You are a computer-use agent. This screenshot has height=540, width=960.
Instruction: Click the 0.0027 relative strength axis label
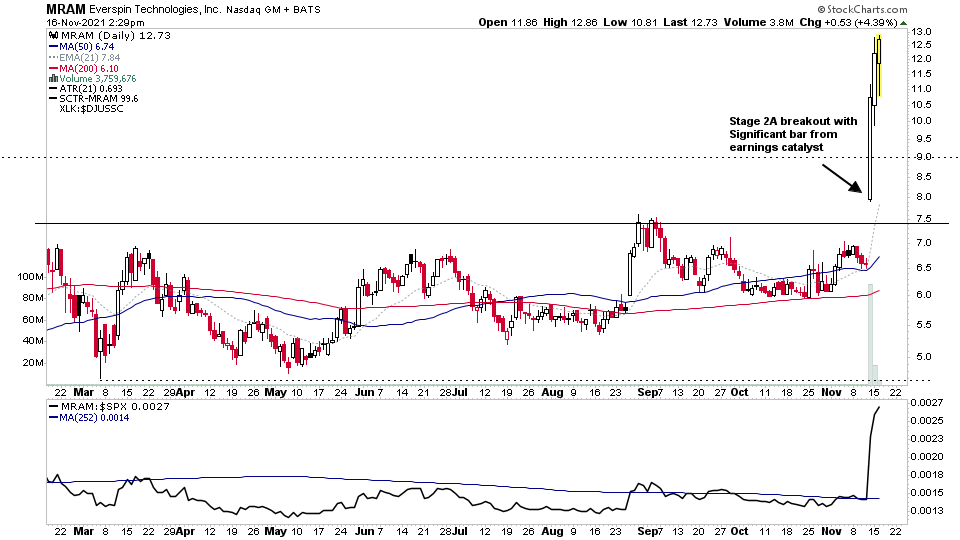926,402
